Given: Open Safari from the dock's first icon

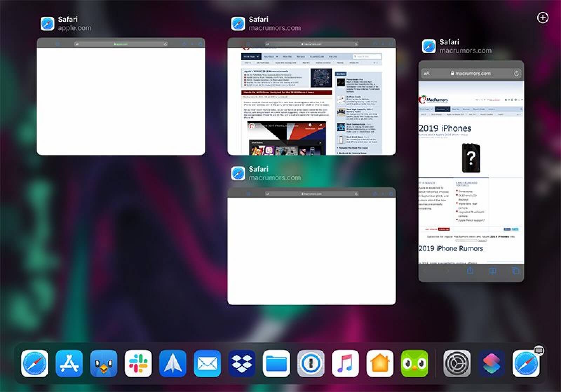Looking at the screenshot, I should pos(35,364).
